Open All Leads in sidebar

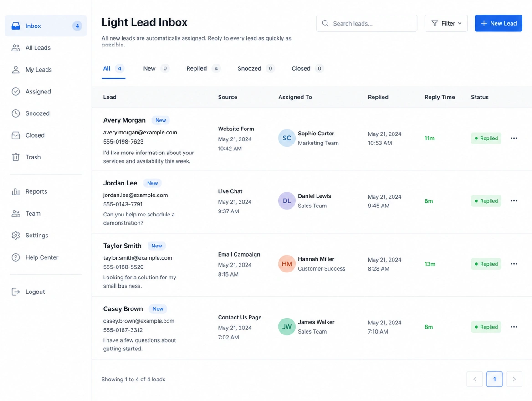pos(46,48)
